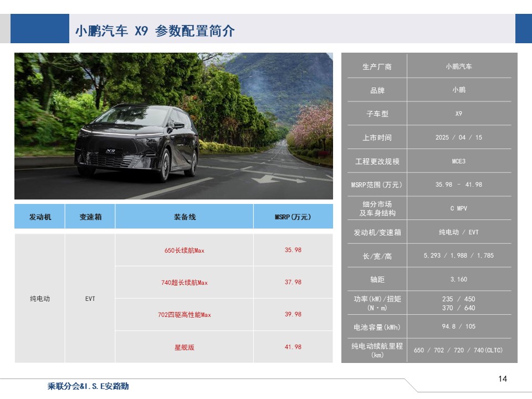Click the slide title 小鹏汽车 X9 参数配置简介
The height and width of the screenshot is (399, 532).
[155, 31]
